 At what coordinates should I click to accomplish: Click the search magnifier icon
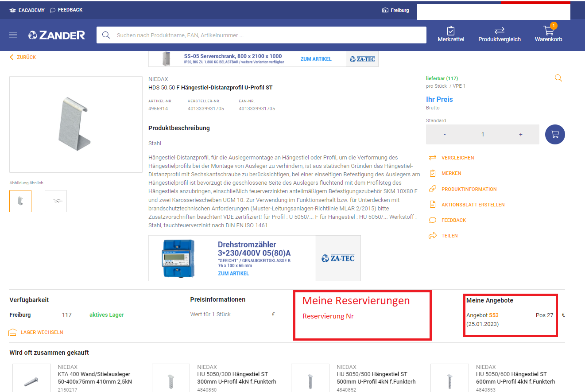(x=106, y=35)
